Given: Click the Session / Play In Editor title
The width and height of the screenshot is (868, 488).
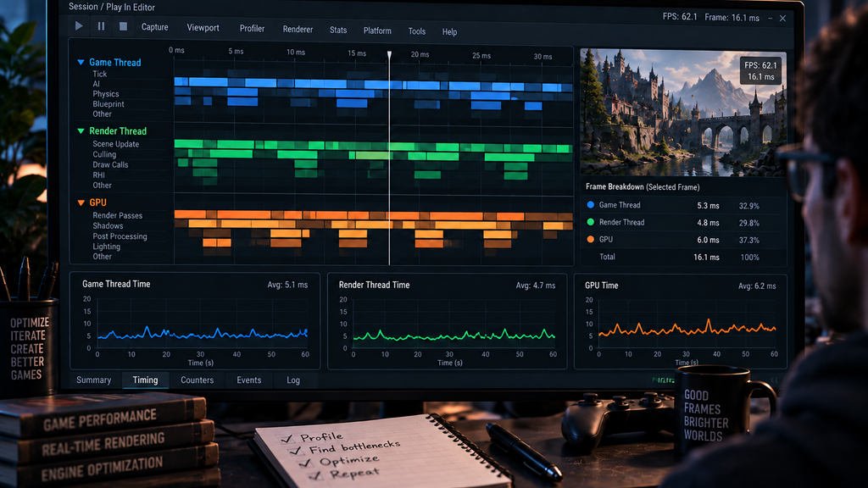Looking at the screenshot, I should [112, 7].
